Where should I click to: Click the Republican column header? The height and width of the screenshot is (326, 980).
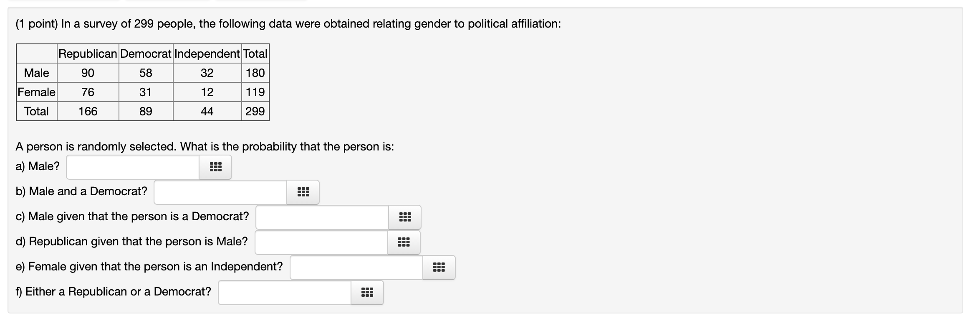click(x=88, y=54)
